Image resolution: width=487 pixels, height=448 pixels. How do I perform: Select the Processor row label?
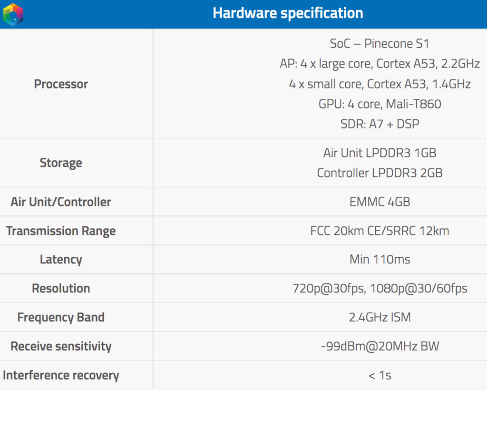[x=61, y=84]
